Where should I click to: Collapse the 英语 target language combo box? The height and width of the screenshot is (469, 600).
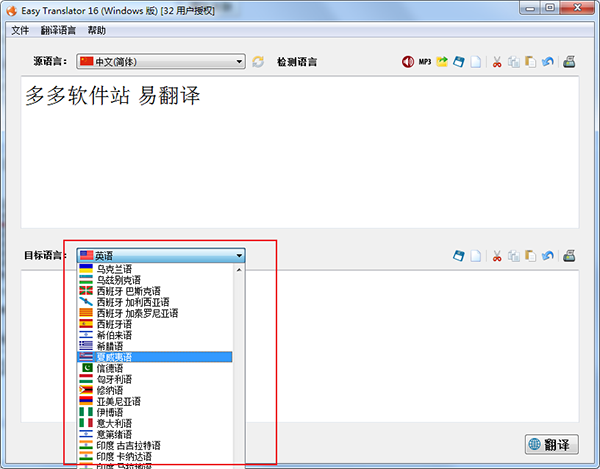tap(161, 255)
